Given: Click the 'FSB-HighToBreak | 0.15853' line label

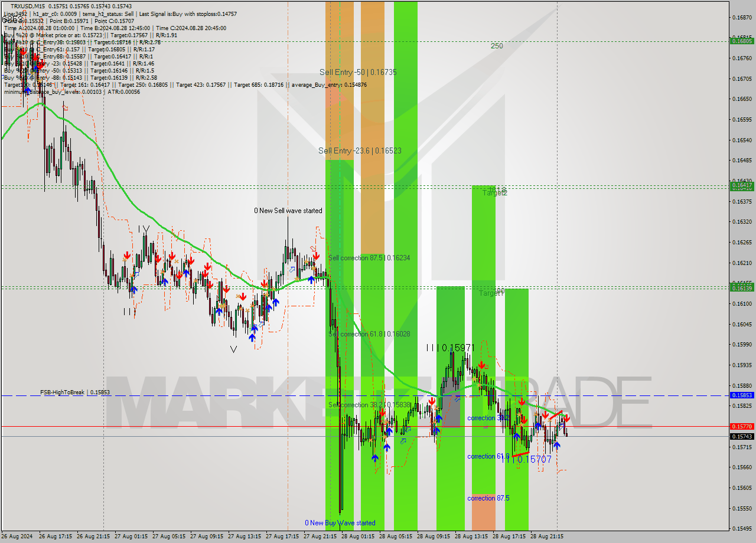Looking at the screenshot, I should click(75, 392).
